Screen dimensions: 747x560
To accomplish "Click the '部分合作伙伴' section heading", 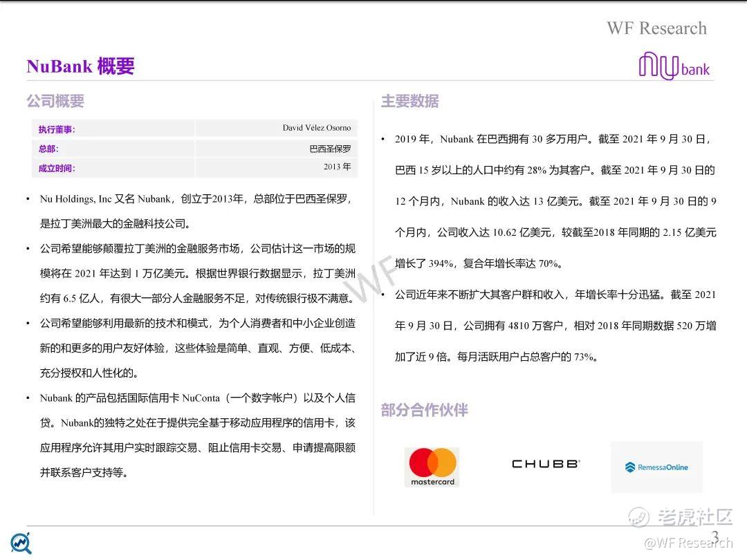I will 425,410.
